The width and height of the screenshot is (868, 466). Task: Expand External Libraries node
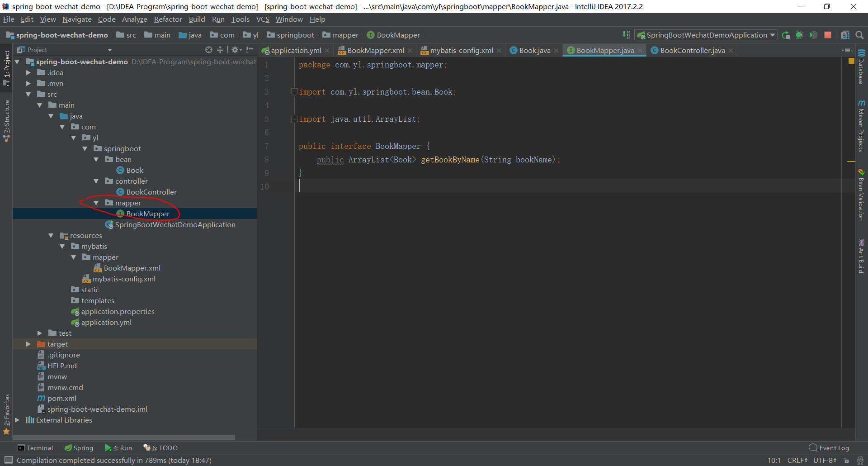pos(17,420)
